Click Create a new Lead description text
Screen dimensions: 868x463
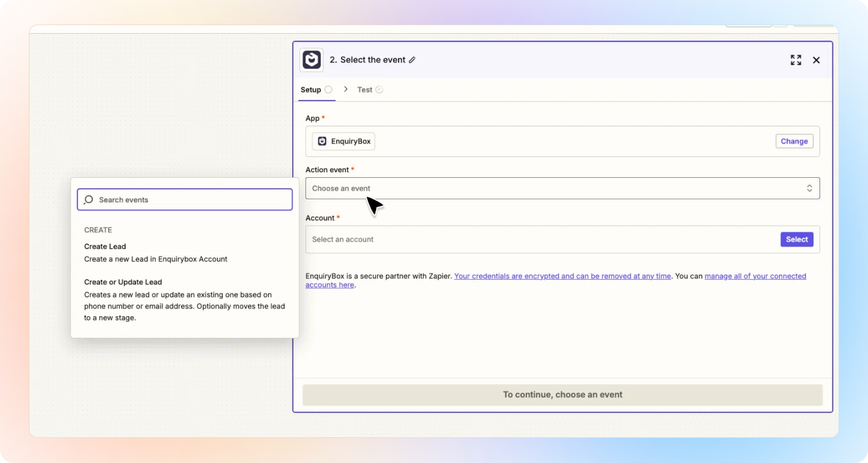click(156, 259)
